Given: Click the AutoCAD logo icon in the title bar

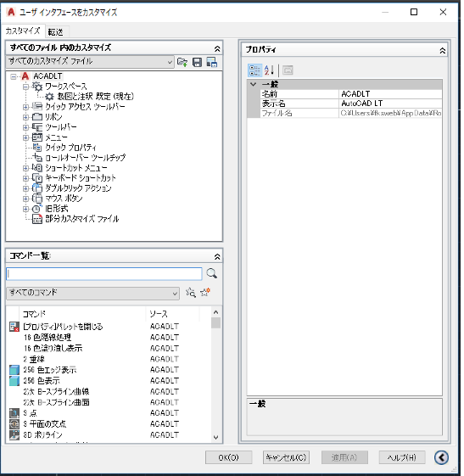Looking at the screenshot, I should [x=11, y=12].
